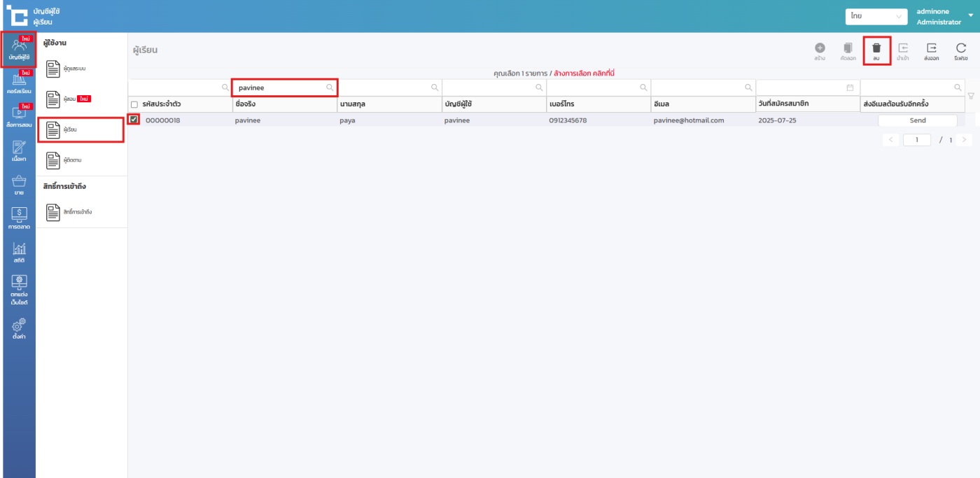This screenshot has height=478, width=980.
Task: Click the Refresh icon in the toolbar
Action: click(960, 49)
